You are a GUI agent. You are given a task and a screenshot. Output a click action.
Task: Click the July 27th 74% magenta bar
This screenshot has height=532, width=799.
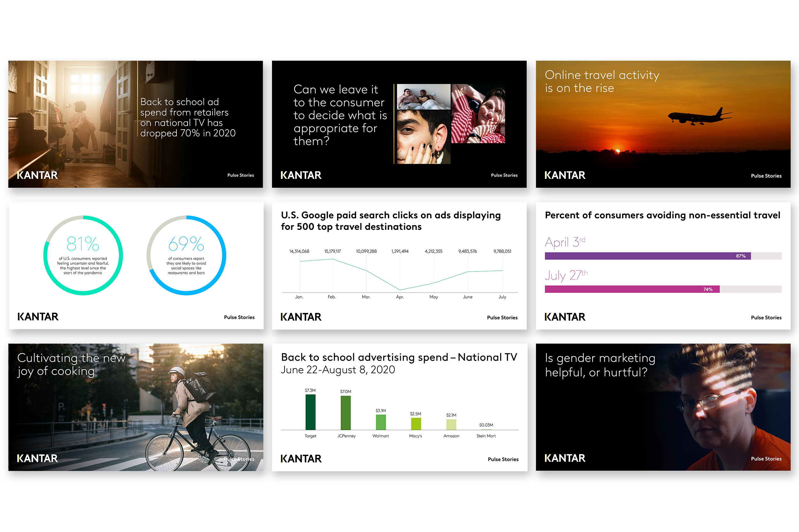pyautogui.click(x=632, y=289)
